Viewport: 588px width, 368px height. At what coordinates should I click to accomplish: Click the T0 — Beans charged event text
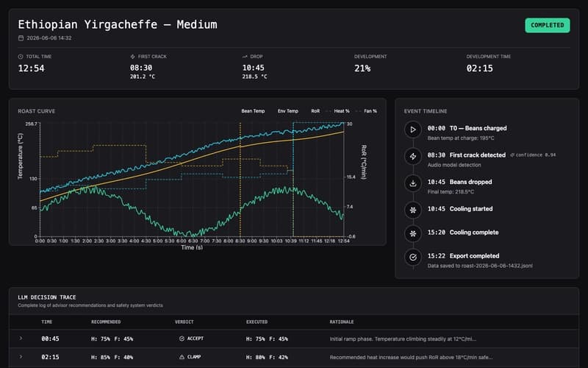(478, 128)
